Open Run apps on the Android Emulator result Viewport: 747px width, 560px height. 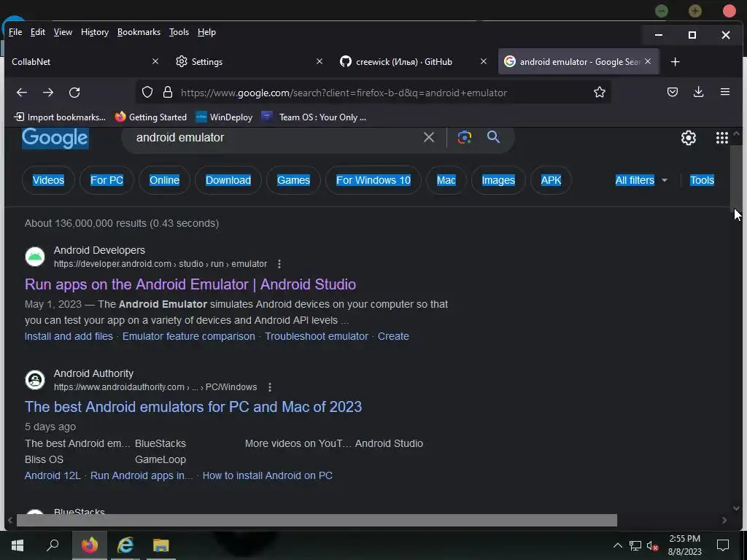(190, 284)
